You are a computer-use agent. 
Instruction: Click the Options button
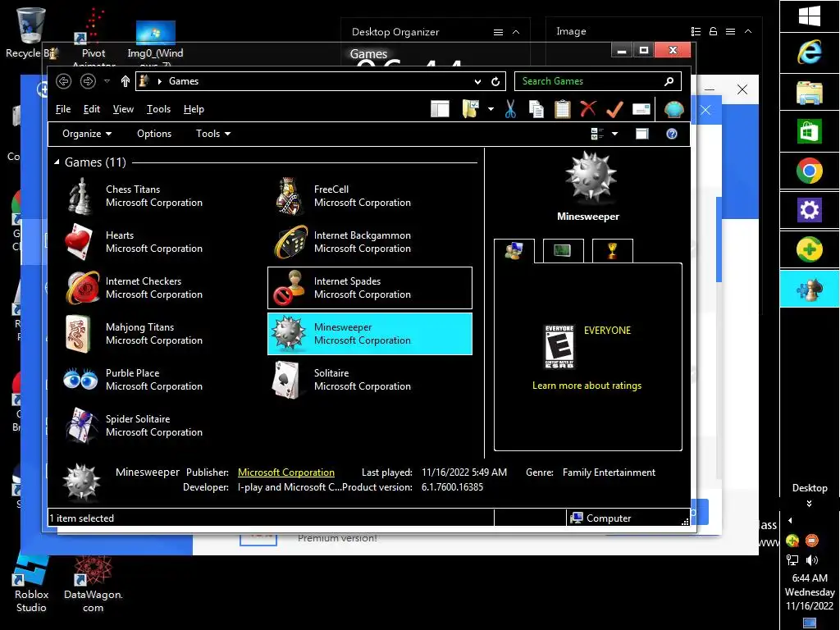[153, 134]
